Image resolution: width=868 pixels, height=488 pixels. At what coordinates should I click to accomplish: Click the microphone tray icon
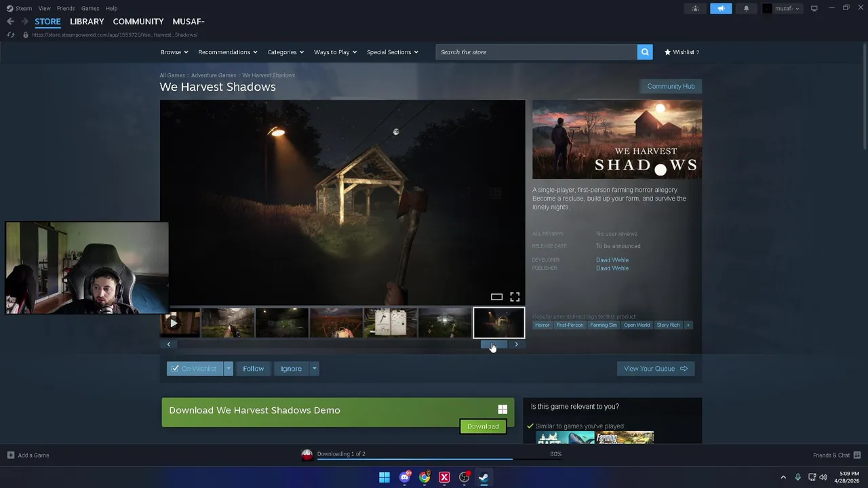797,477
